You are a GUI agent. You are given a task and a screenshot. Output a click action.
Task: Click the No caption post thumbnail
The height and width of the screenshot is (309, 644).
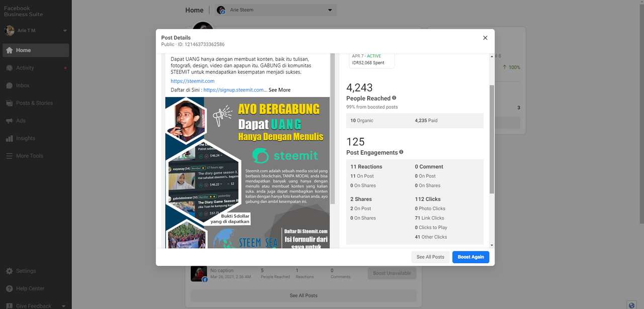199,274
